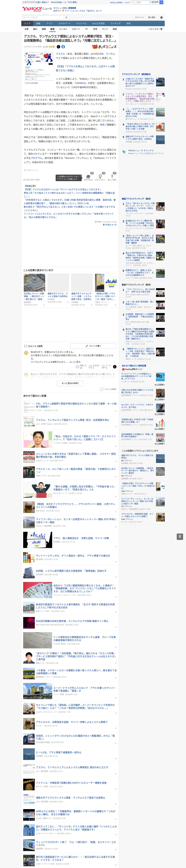Click into the ウェブ検索 field
The image size is (186, 868).
click(140, 2)
